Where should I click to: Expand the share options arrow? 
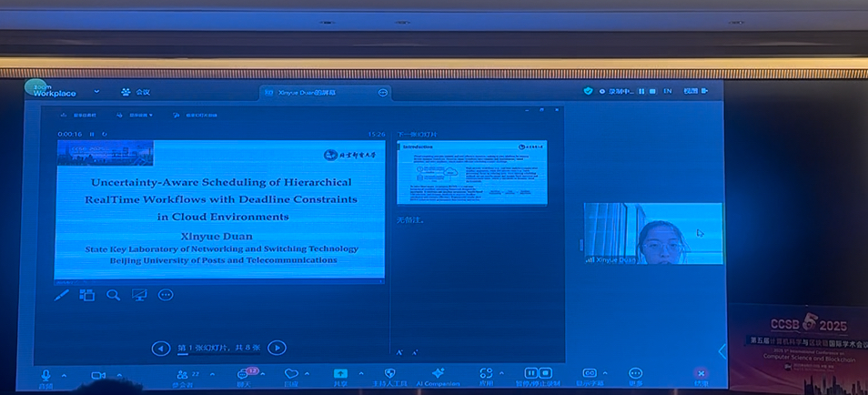click(361, 373)
